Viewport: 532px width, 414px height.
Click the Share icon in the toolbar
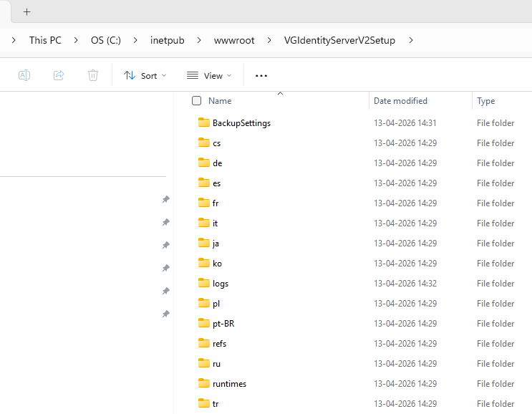point(59,75)
